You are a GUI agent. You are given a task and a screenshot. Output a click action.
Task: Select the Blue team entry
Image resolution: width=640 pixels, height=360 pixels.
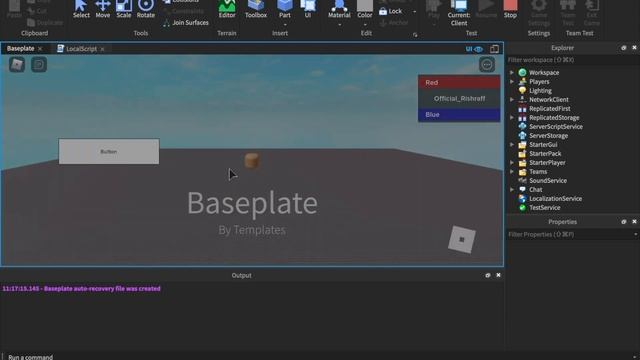459,115
